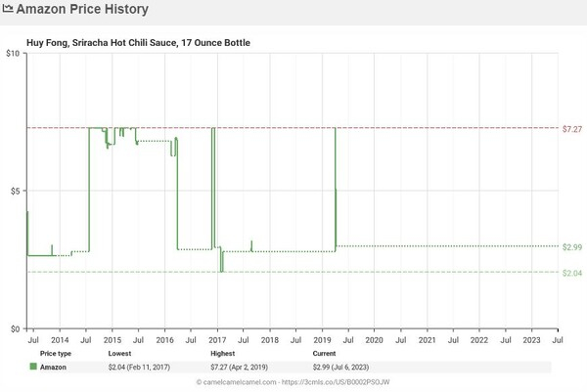587x392 pixels.
Task: Click the $2.04 lowest price label
Action: click(x=574, y=272)
